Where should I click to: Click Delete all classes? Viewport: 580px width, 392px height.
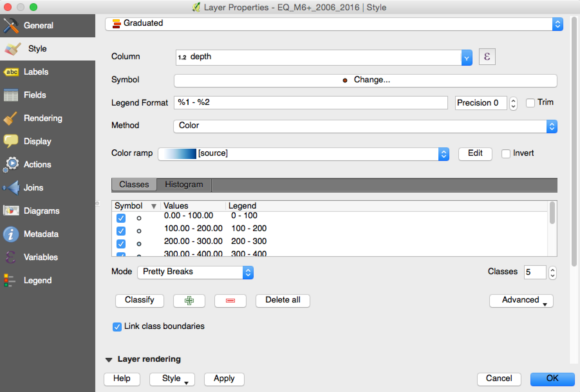(x=283, y=301)
